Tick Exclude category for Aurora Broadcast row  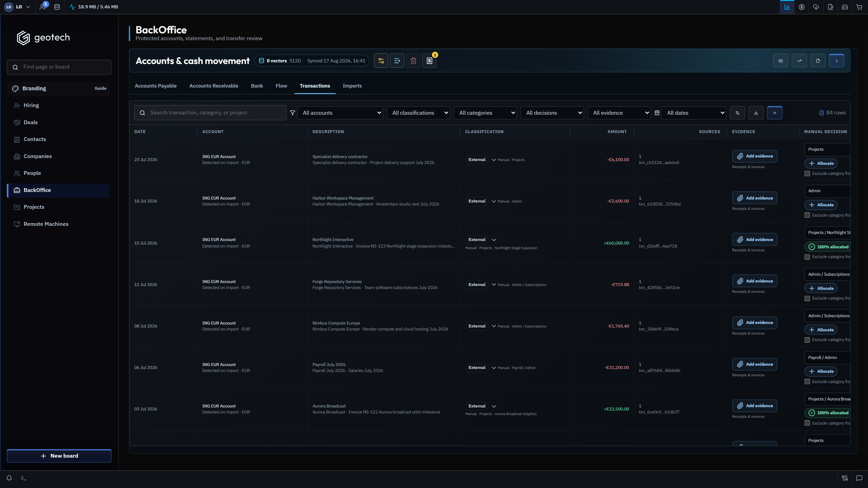[807, 423]
